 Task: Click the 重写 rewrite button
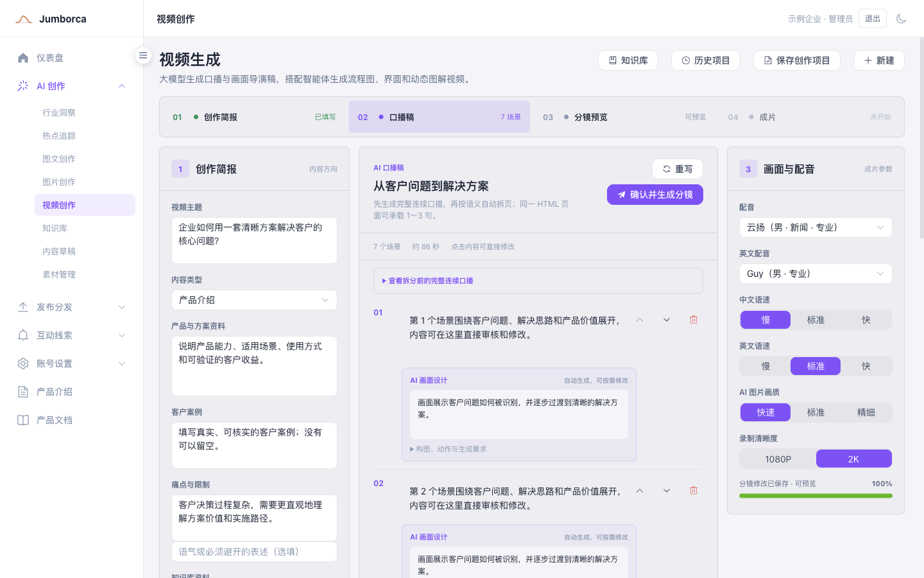pyautogui.click(x=678, y=169)
